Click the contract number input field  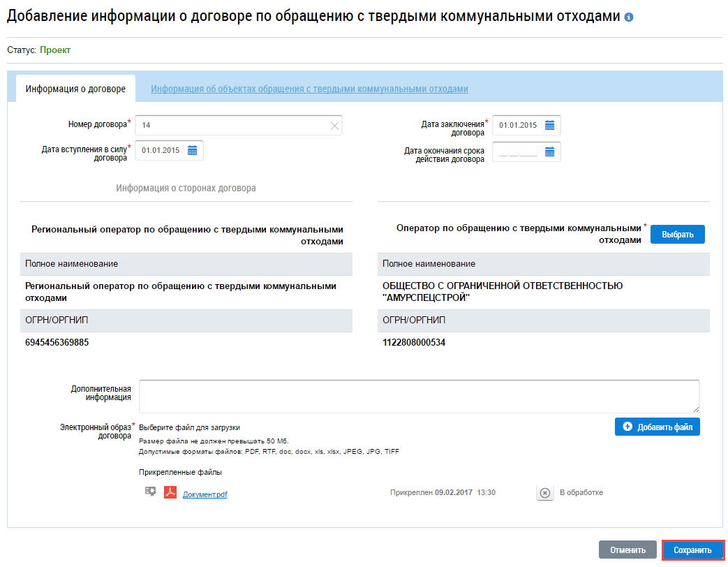click(x=239, y=126)
